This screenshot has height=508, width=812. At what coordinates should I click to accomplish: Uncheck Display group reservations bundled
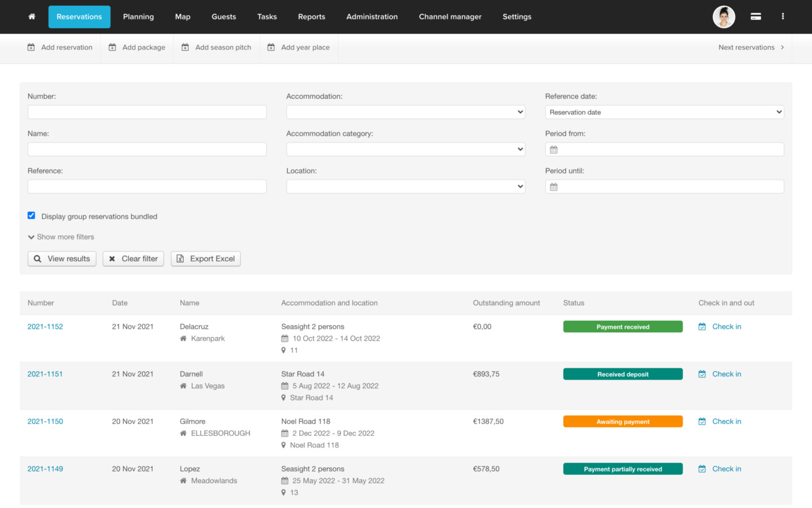click(32, 215)
